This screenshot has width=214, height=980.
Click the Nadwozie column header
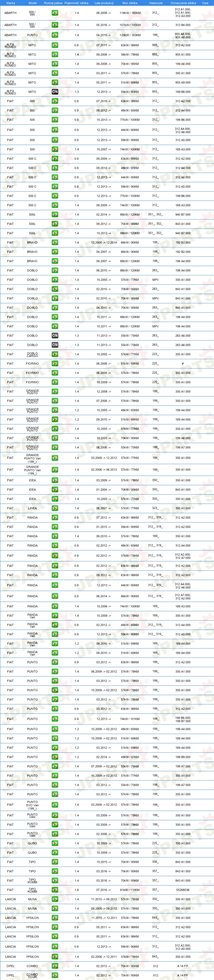click(x=156, y=3)
